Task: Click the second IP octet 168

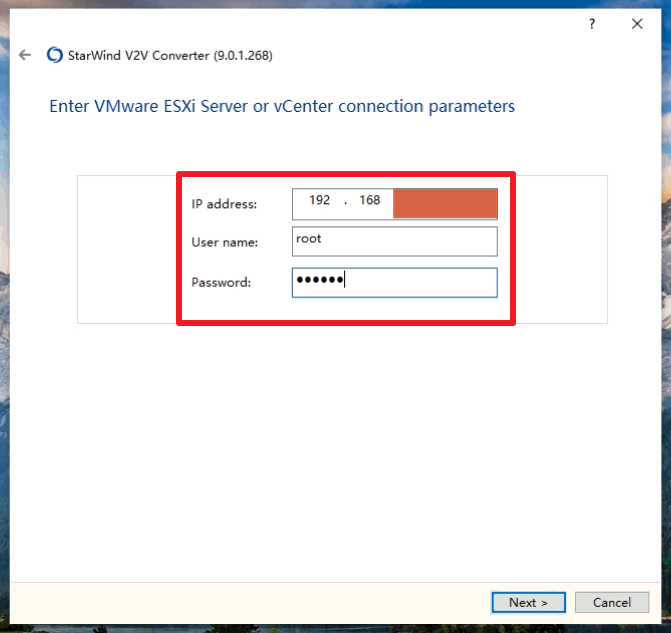Action: pos(370,200)
